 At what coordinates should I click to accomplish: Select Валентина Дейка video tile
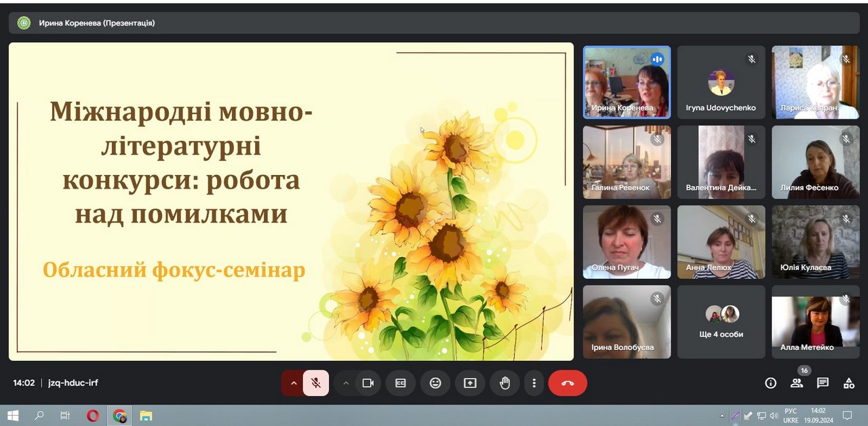click(721, 162)
